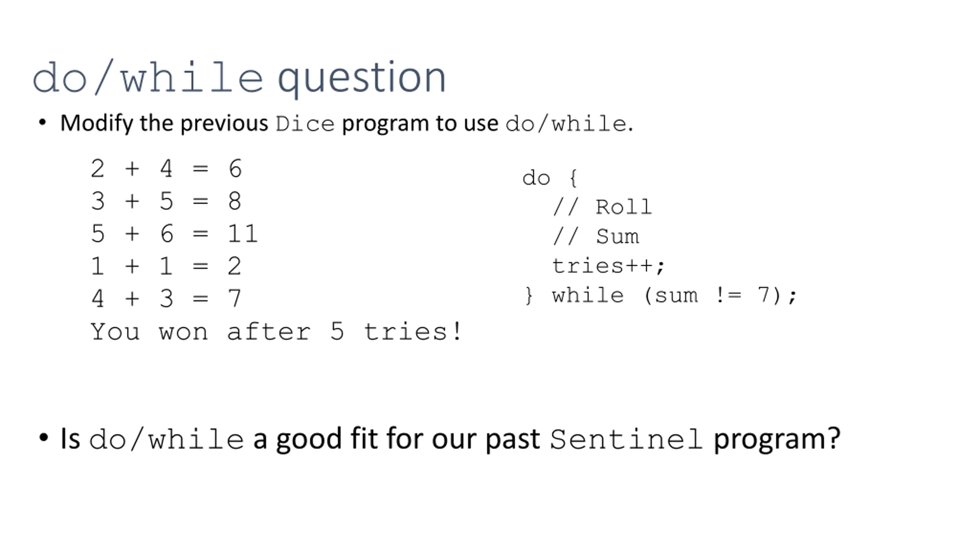Click "do/while." at end of first bullet

point(569,124)
